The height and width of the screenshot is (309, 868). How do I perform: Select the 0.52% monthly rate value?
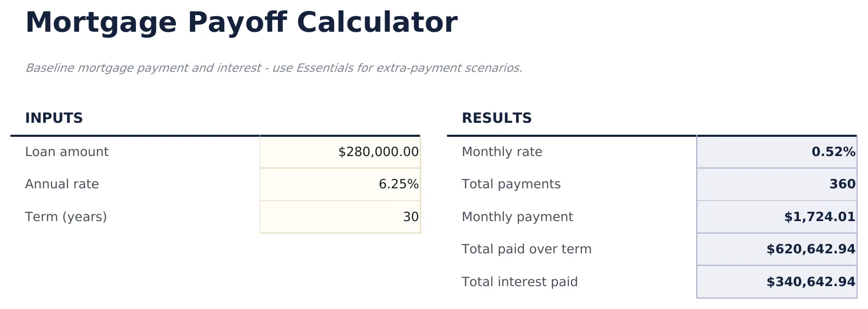point(833,152)
